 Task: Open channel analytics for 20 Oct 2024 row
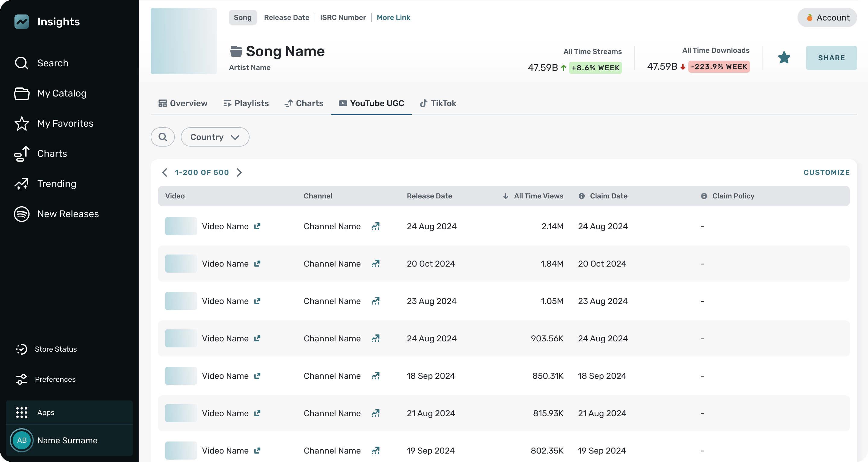[x=375, y=264]
